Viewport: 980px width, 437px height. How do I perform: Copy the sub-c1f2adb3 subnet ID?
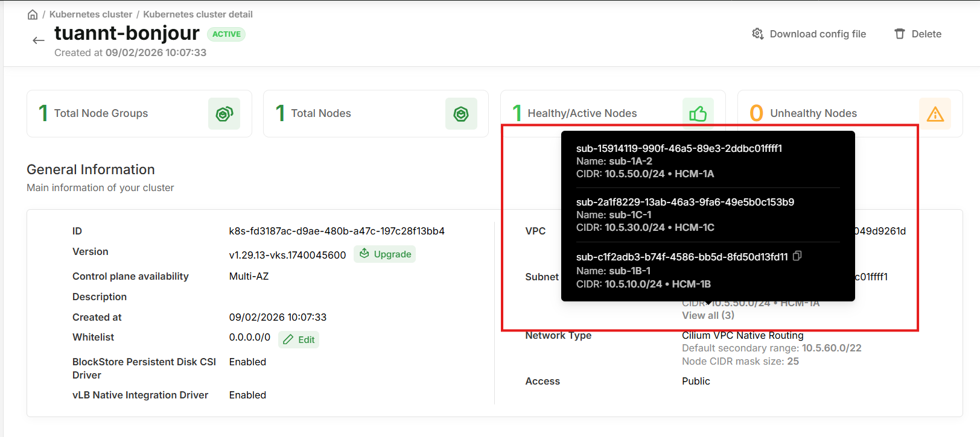[797, 256]
